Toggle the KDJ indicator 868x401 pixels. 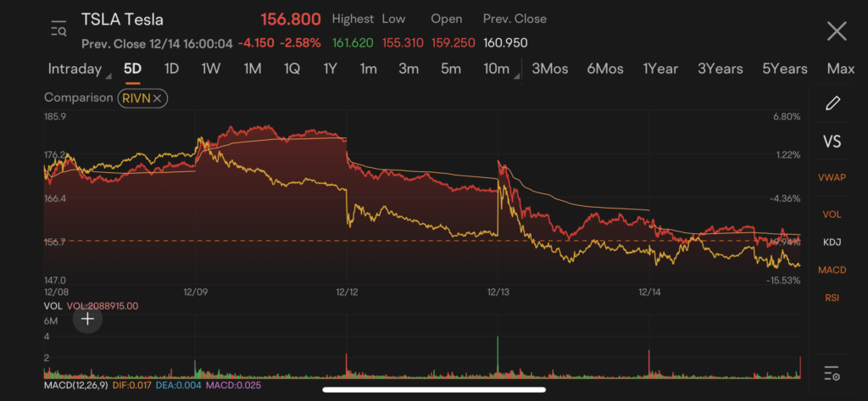[x=832, y=242]
